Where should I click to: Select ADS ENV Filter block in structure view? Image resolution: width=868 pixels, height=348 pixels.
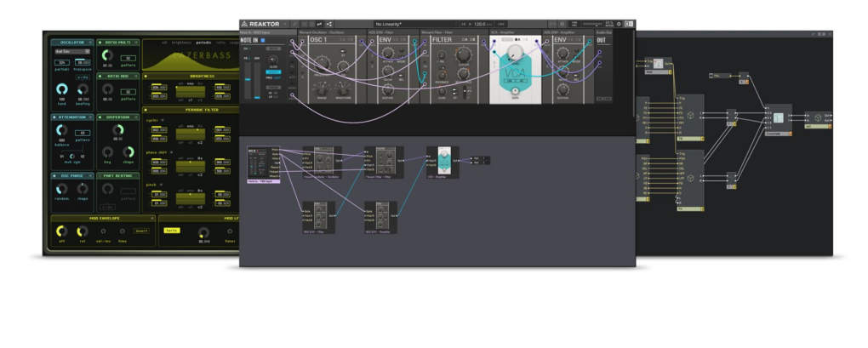[x=319, y=217]
